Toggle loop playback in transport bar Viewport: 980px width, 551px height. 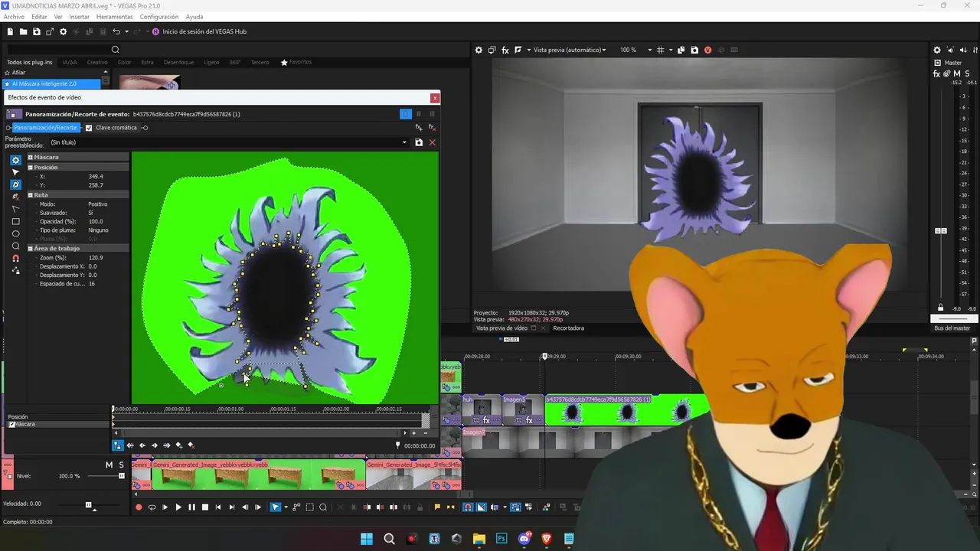coord(152,507)
